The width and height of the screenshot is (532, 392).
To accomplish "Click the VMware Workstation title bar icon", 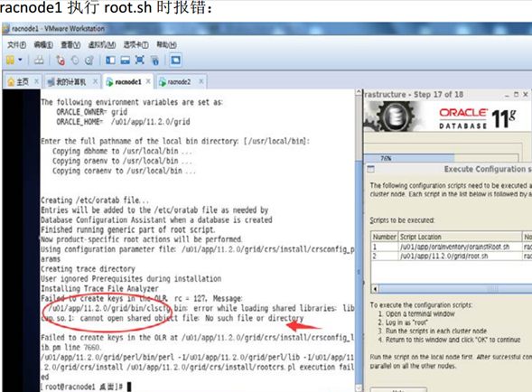I will point(5,29).
